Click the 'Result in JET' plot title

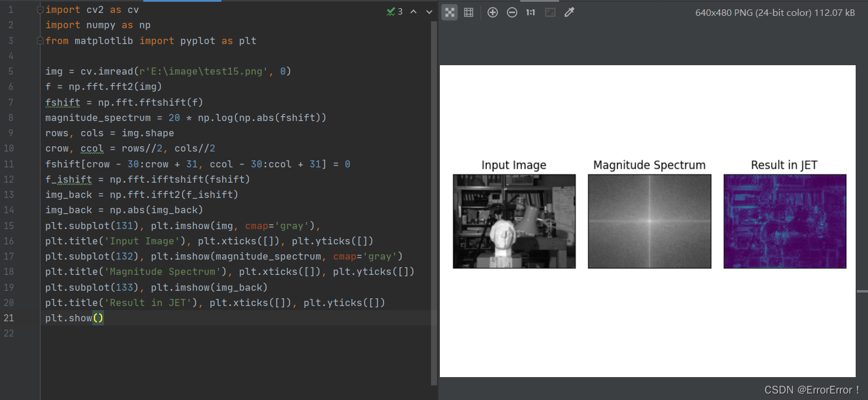coord(784,165)
